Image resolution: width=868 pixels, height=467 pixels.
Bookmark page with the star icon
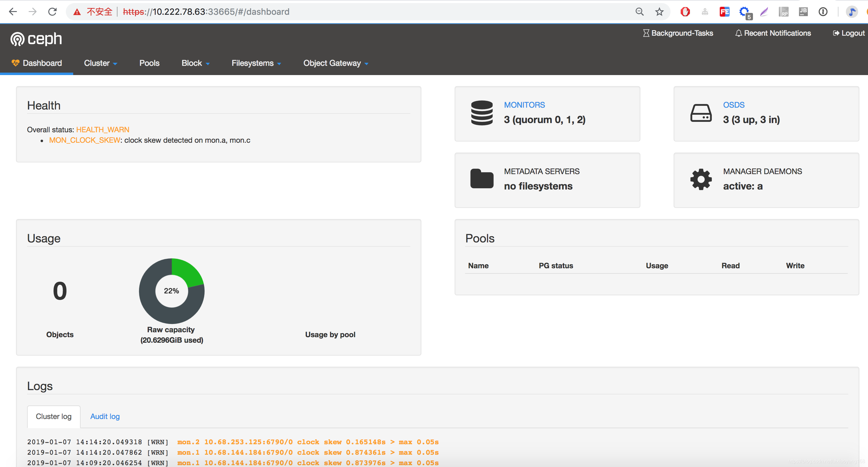point(659,12)
